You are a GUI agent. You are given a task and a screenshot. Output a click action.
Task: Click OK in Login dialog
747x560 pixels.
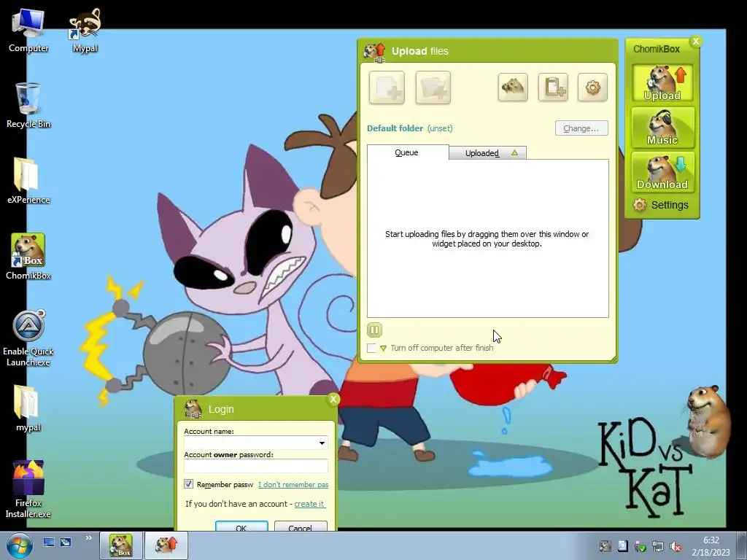[x=241, y=526]
